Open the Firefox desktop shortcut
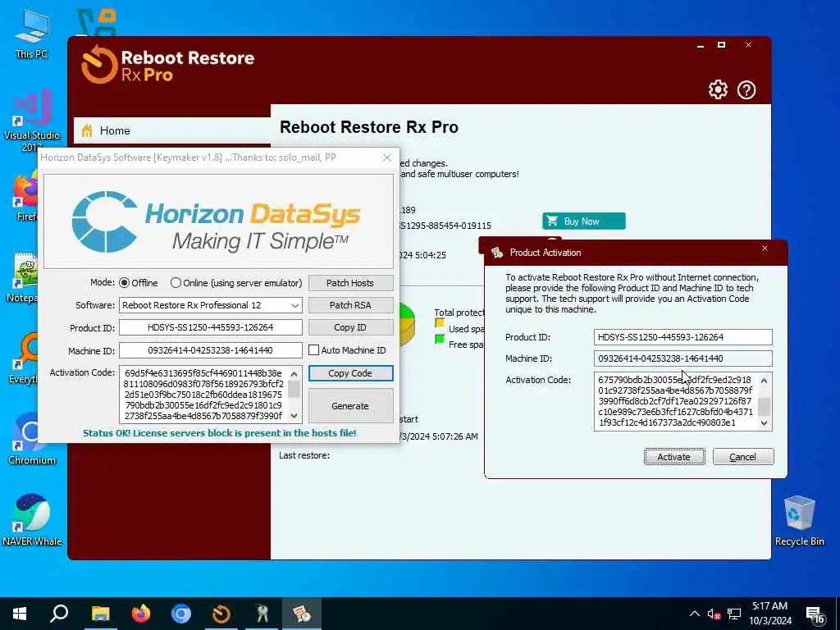Image resolution: width=840 pixels, height=630 pixels. (x=25, y=197)
